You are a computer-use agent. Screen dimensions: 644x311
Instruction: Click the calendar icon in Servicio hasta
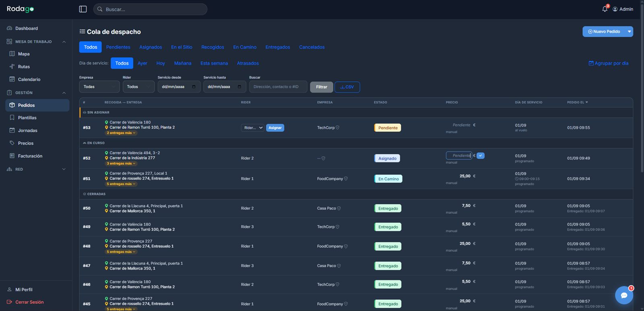[x=239, y=87]
